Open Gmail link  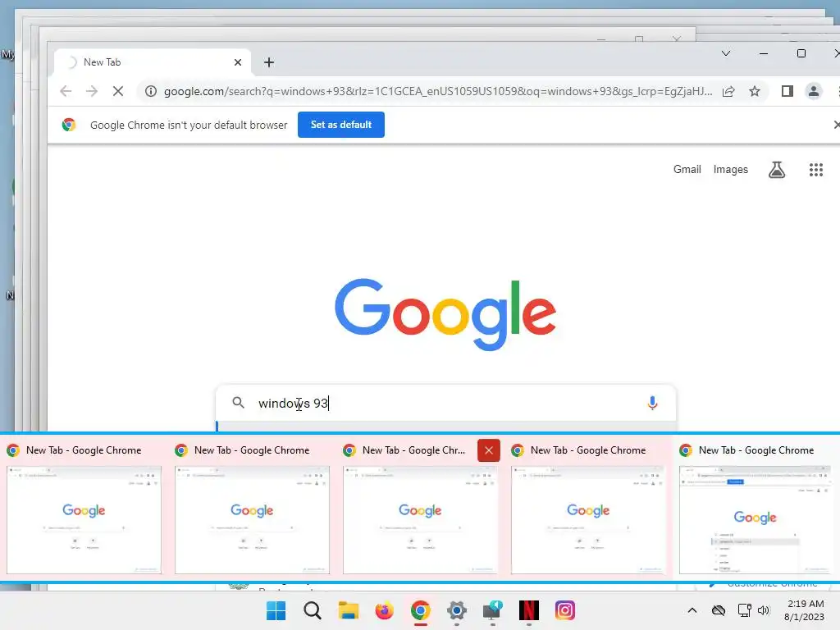tap(687, 169)
